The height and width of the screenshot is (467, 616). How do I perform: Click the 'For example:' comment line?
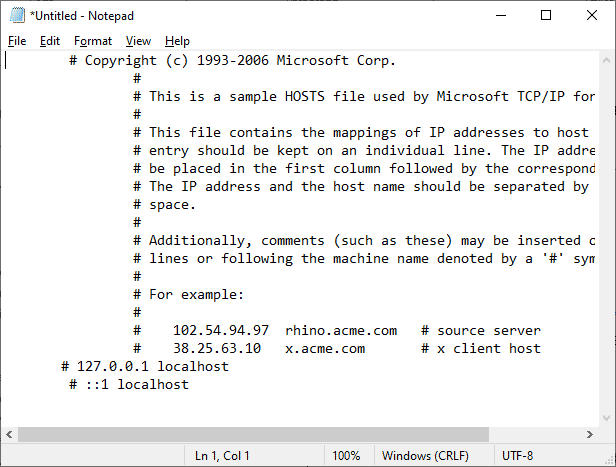point(189,295)
